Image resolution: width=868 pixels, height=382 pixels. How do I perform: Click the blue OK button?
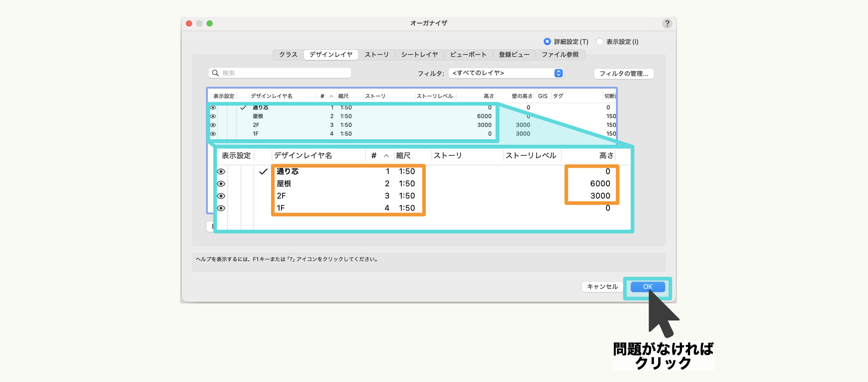point(647,286)
